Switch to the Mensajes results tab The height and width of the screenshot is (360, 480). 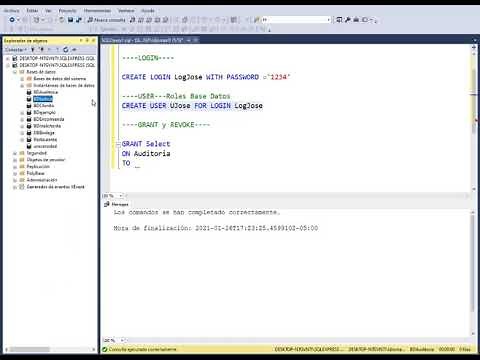pos(116,204)
